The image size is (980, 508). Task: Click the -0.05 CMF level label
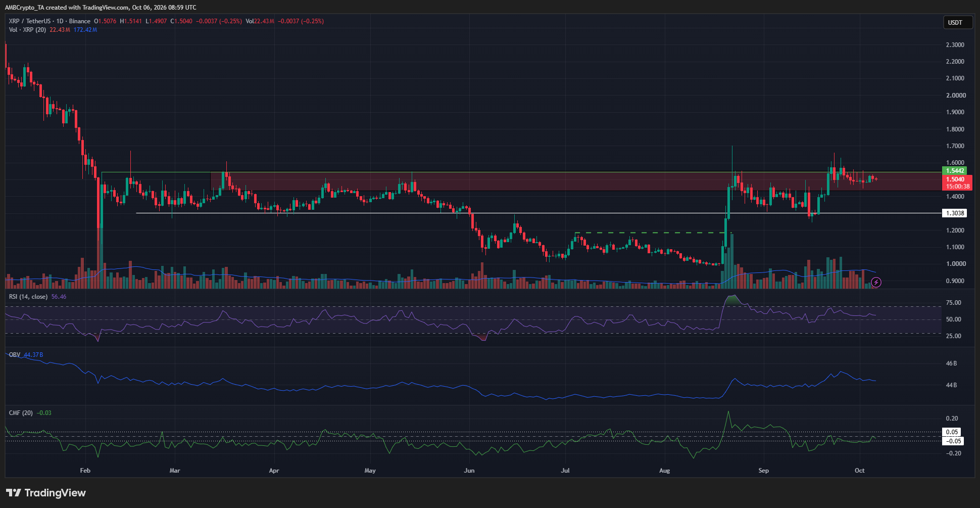[x=953, y=441]
